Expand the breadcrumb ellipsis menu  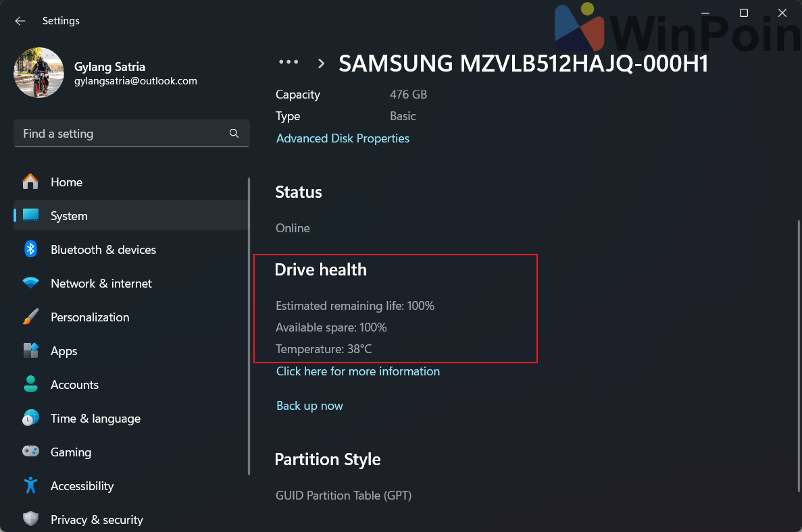289,62
